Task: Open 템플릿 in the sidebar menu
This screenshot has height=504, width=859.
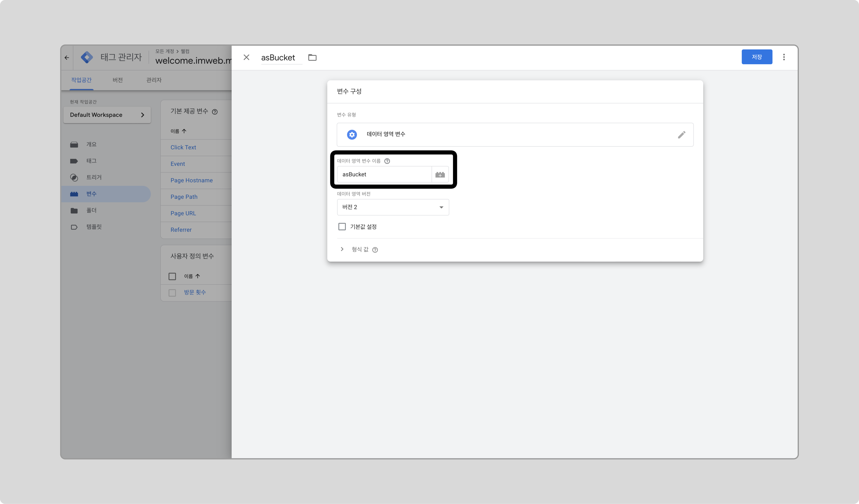Action: pyautogui.click(x=94, y=227)
